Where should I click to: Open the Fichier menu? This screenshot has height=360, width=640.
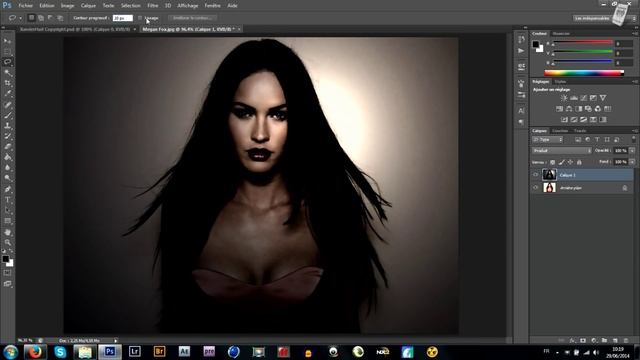coord(25,6)
